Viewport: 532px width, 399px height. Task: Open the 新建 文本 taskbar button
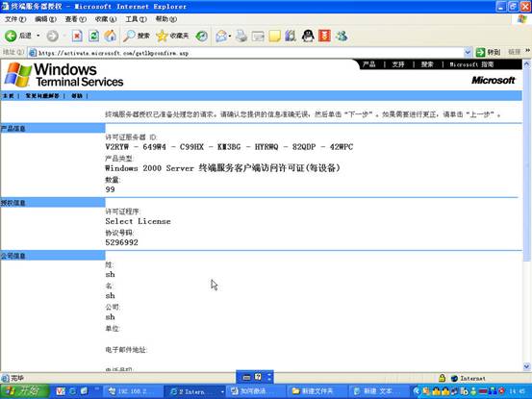point(377,391)
